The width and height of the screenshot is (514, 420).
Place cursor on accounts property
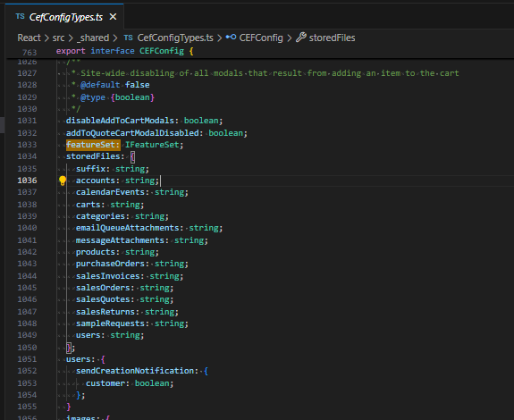click(x=96, y=181)
